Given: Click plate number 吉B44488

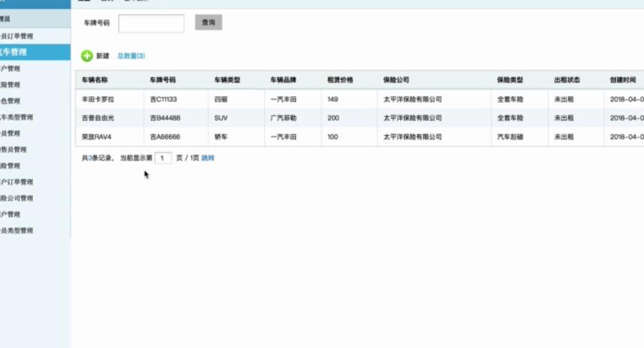Looking at the screenshot, I should tap(165, 118).
